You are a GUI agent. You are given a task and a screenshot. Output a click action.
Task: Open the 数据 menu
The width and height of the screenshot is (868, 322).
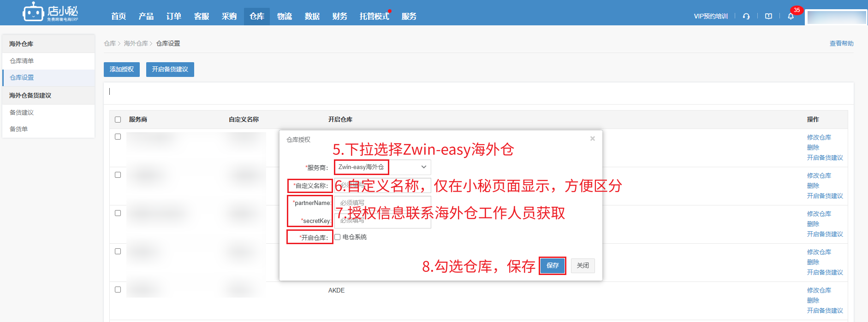click(312, 17)
